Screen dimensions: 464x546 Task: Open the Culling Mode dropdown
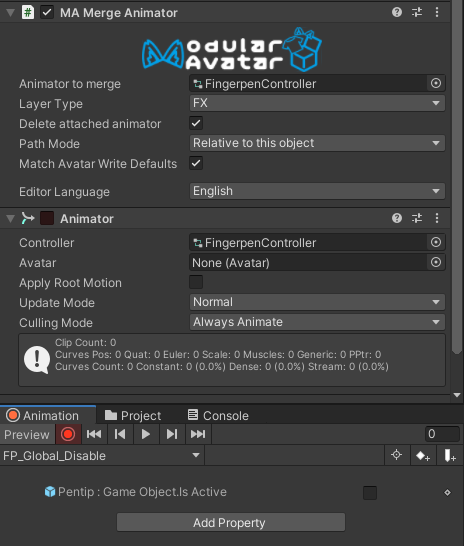tap(317, 322)
